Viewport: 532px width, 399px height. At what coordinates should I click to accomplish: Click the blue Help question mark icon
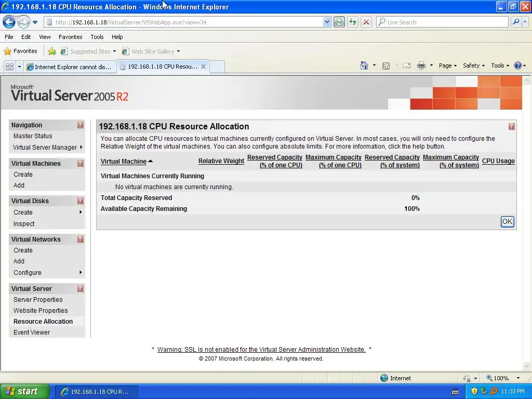[x=518, y=65]
